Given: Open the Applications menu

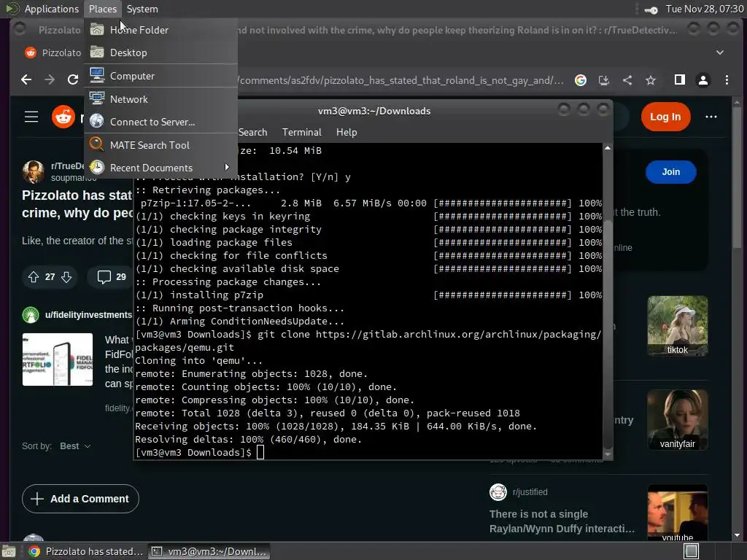Looking at the screenshot, I should 52,9.
